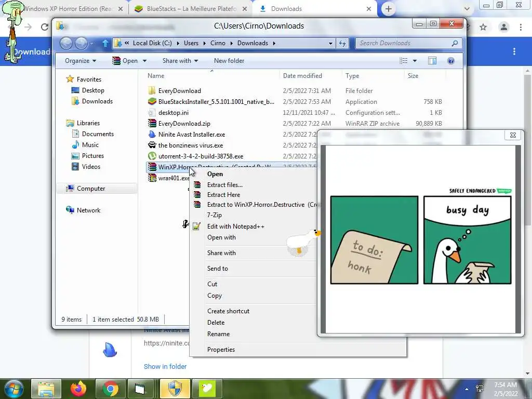Image resolution: width=532 pixels, height=399 pixels.
Task: Choose Edit with Notepad++
Action: [x=236, y=227]
